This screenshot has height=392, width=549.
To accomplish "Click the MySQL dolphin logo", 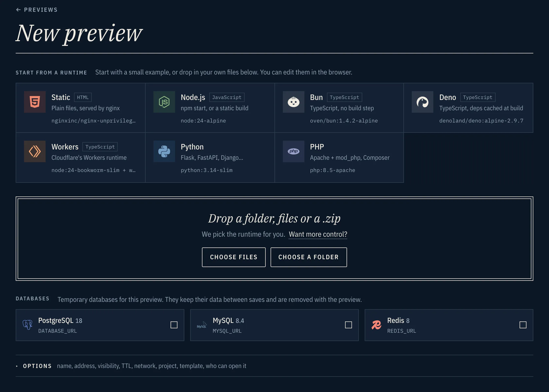I will pos(202,325).
